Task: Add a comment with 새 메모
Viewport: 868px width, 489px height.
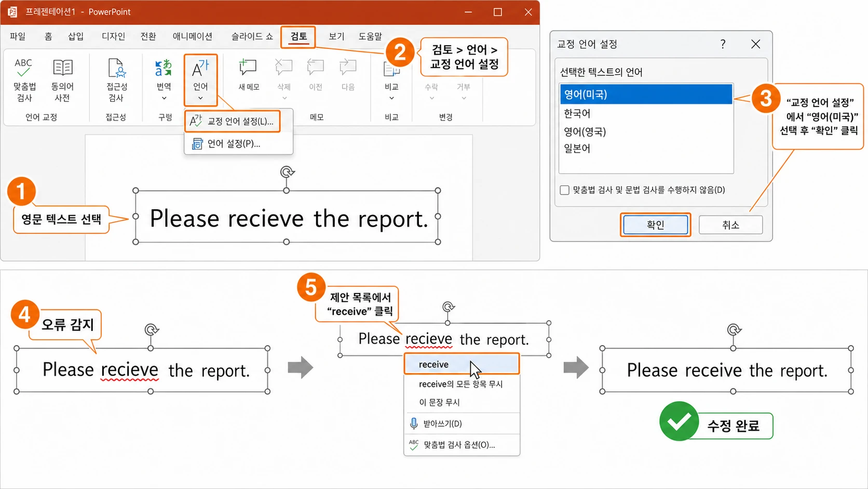Action: pyautogui.click(x=249, y=74)
